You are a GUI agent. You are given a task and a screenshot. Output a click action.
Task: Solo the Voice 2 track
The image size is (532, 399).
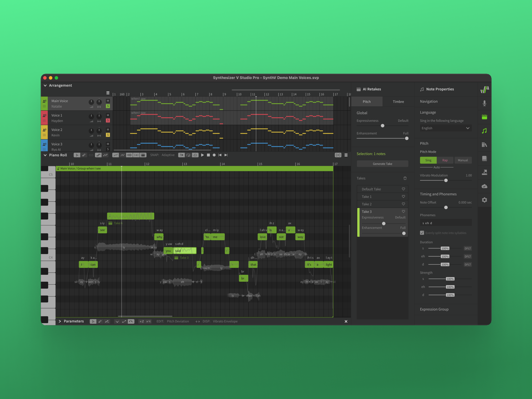(108, 135)
